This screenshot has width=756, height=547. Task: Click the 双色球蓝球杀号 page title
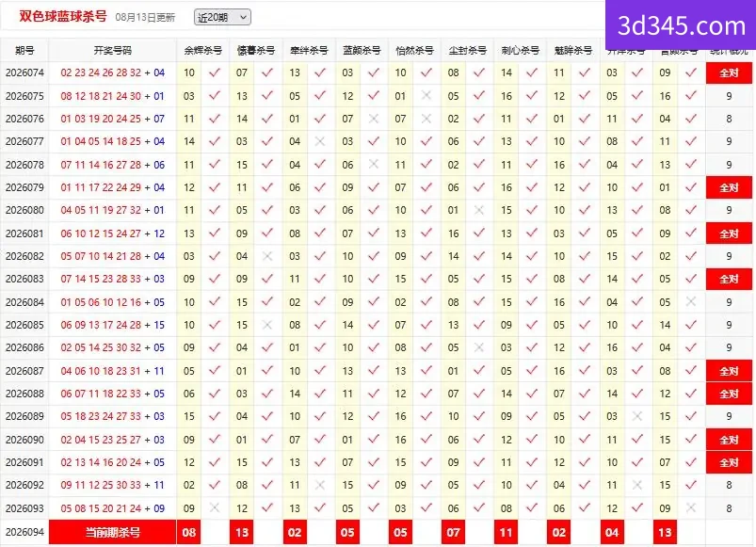[63, 16]
